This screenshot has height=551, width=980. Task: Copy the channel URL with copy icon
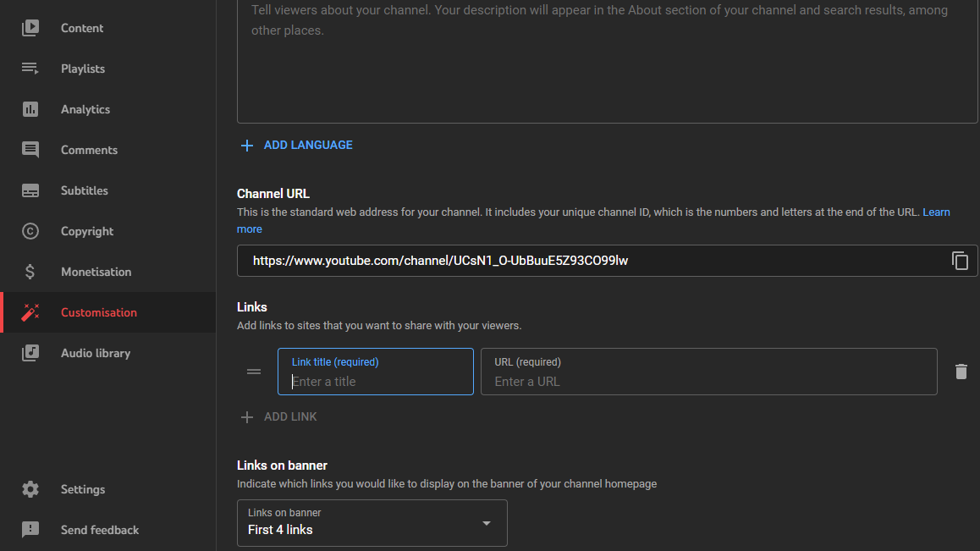pos(960,261)
